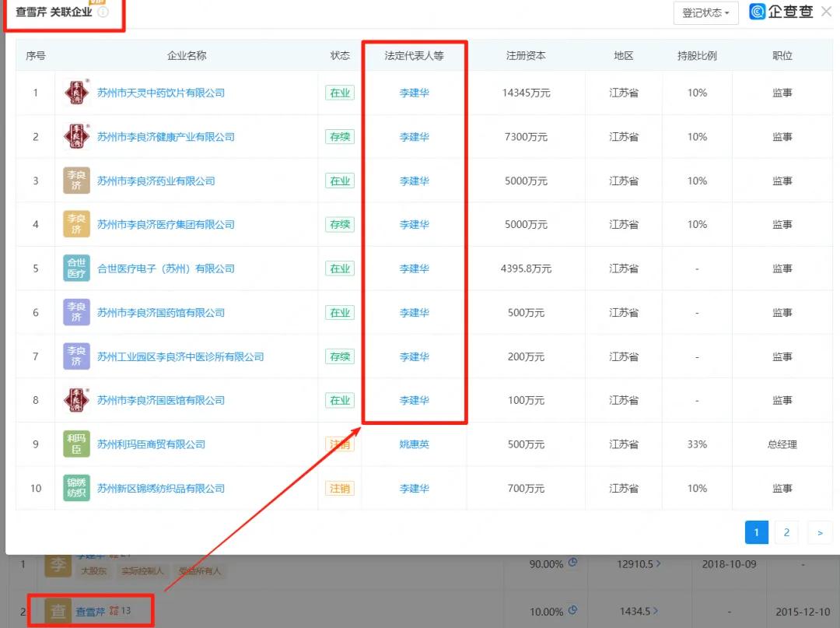Open 苏州市李良济药业有限公司 company link

[166, 181]
